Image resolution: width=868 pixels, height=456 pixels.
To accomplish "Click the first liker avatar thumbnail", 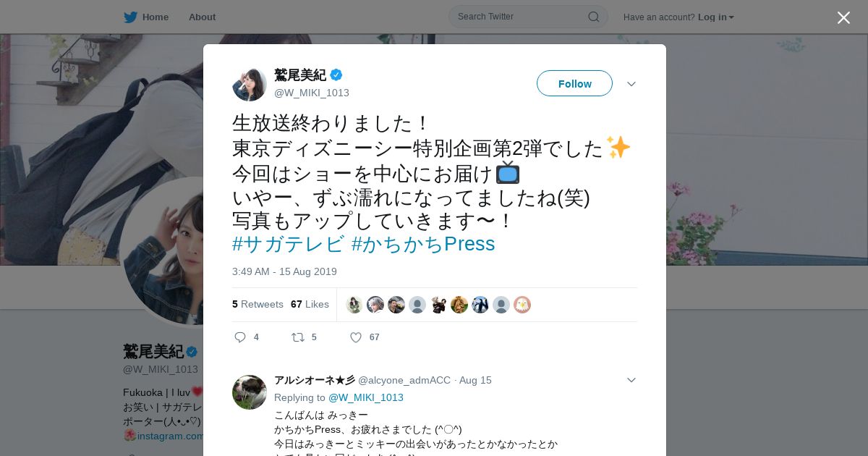I will pos(354,305).
